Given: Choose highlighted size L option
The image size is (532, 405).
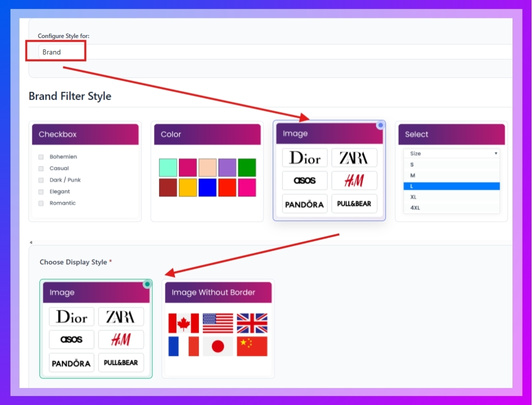Looking at the screenshot, I should (x=451, y=186).
